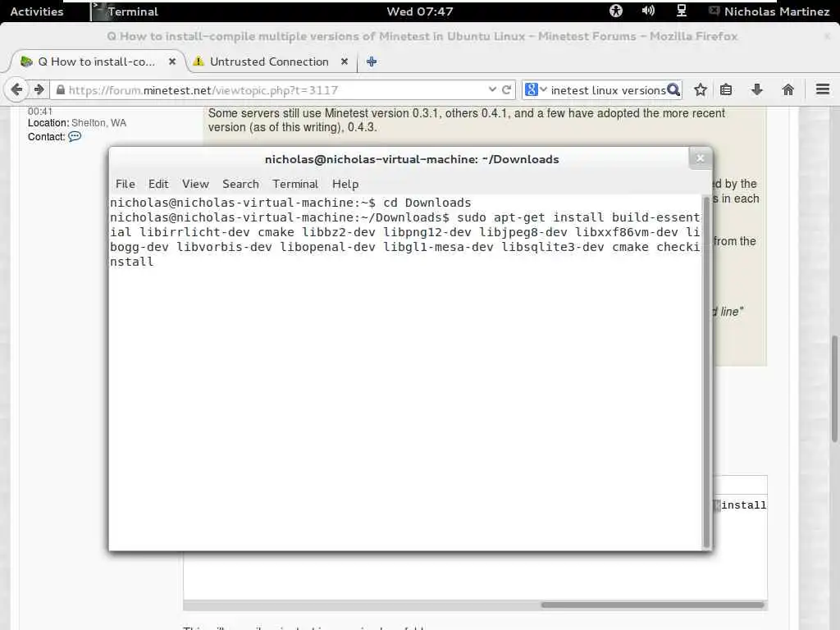This screenshot has width=840, height=630.
Task: Click the padlock site identity icon
Action: tap(61, 90)
